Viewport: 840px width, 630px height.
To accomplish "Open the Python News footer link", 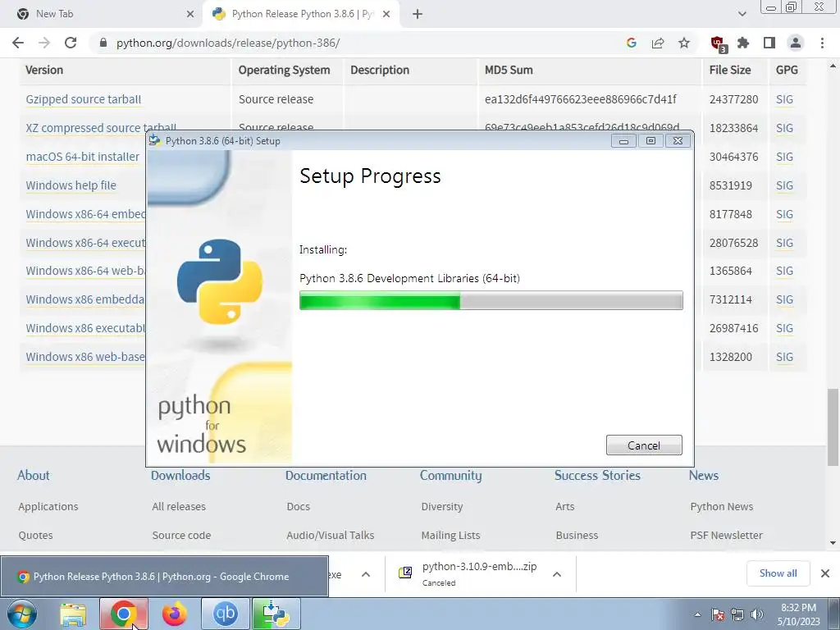I will pos(722,506).
